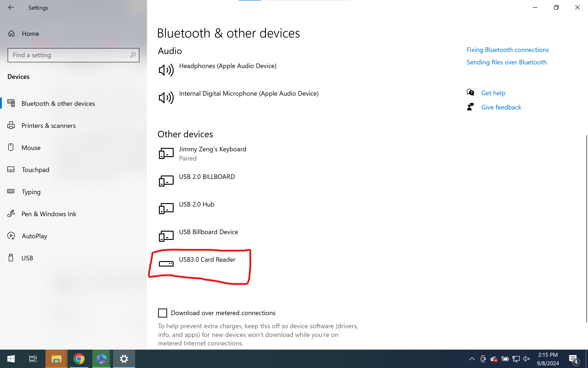Open File Explorer from the taskbar
588x368 pixels.
tap(56, 359)
